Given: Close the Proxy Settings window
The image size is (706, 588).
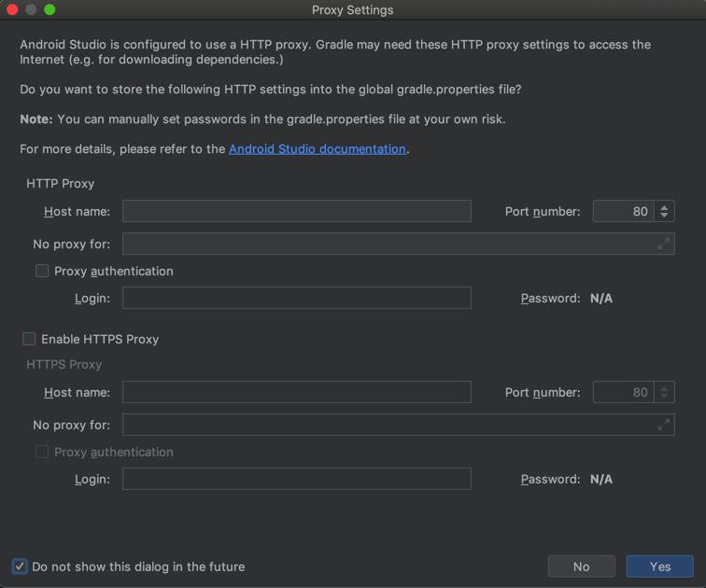Looking at the screenshot, I should [x=12, y=9].
